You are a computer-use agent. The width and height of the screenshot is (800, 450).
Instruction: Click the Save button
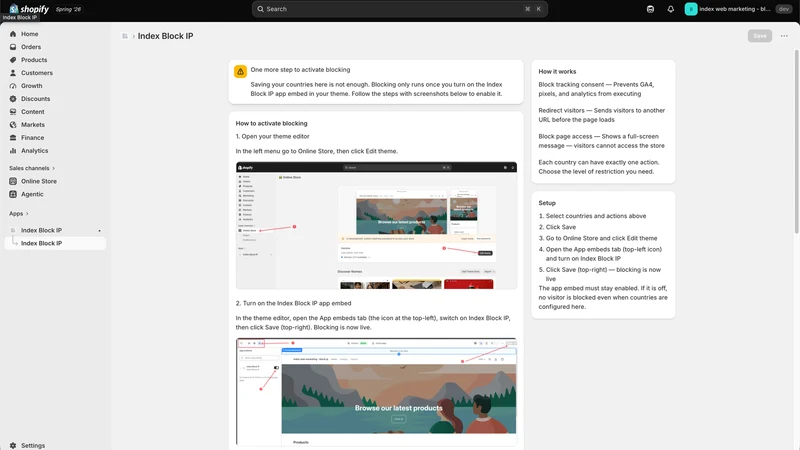(760, 36)
